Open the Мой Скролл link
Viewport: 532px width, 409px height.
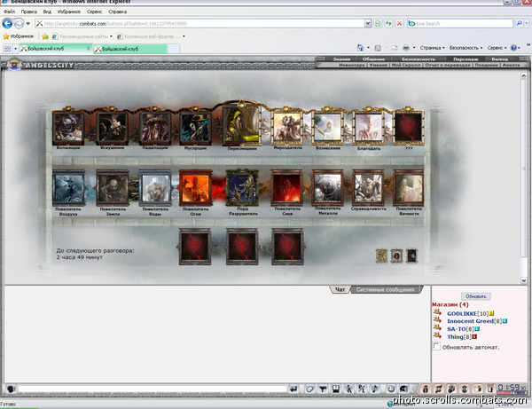pos(406,65)
